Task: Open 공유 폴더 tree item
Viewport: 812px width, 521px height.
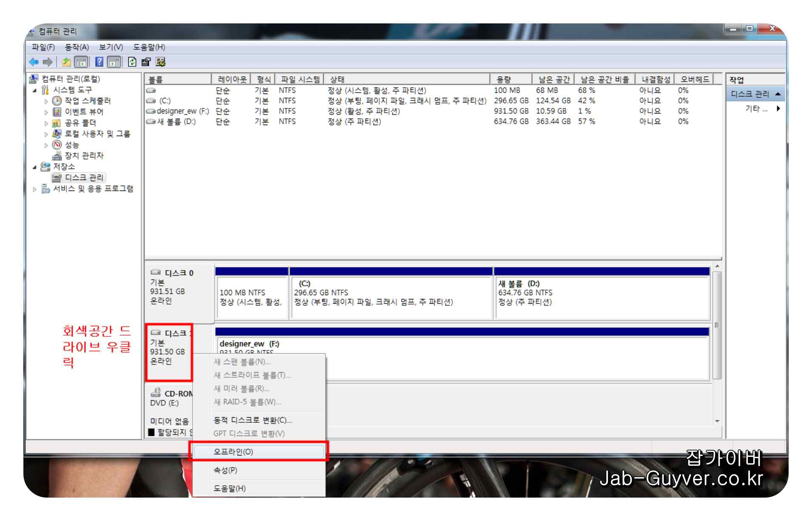Action: click(80, 123)
